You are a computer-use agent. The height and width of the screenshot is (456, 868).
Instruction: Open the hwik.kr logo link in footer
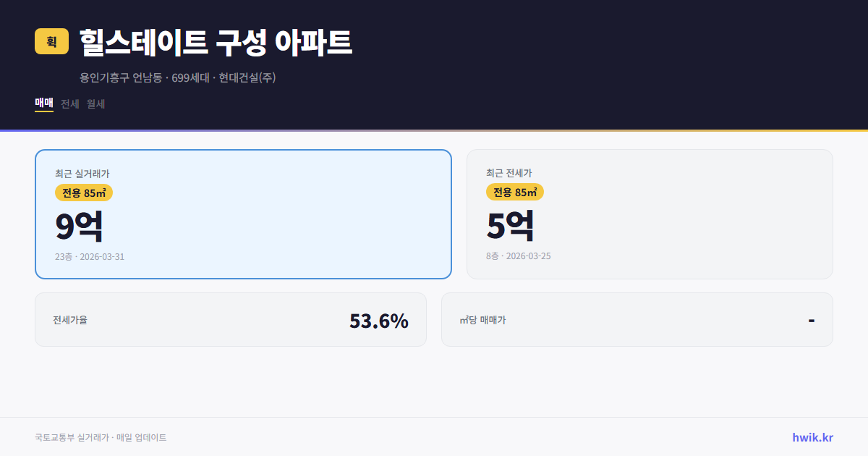click(813, 436)
